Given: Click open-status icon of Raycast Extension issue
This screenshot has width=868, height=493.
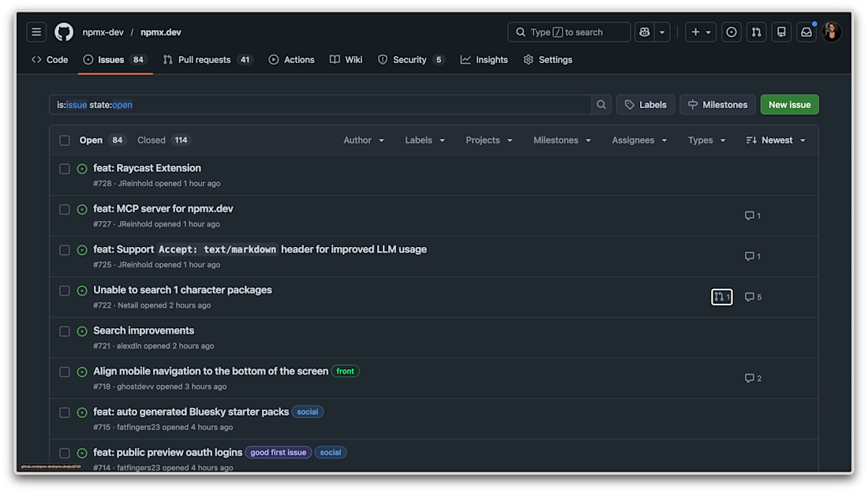Looking at the screenshot, I should [x=82, y=169].
